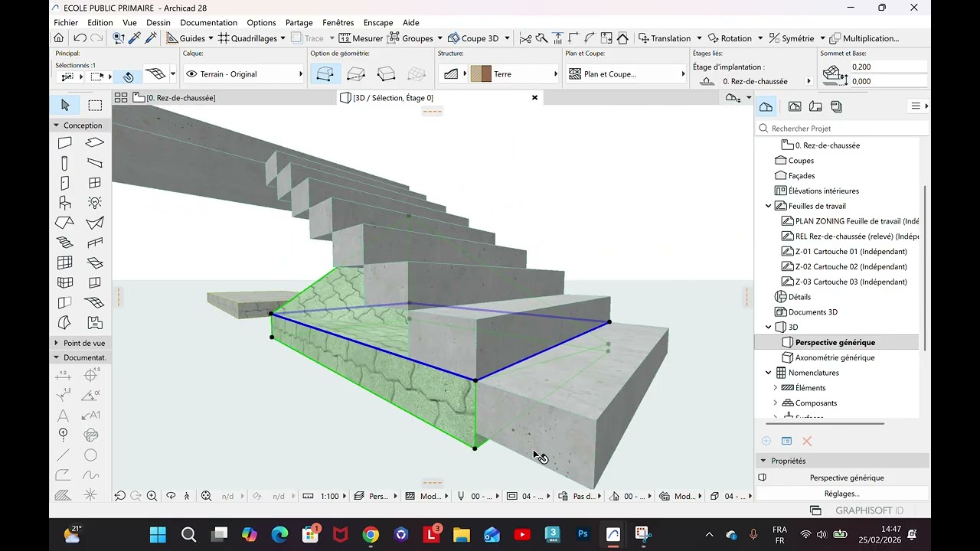Open the Edition menu
The height and width of the screenshot is (551, 980).
tap(100, 23)
